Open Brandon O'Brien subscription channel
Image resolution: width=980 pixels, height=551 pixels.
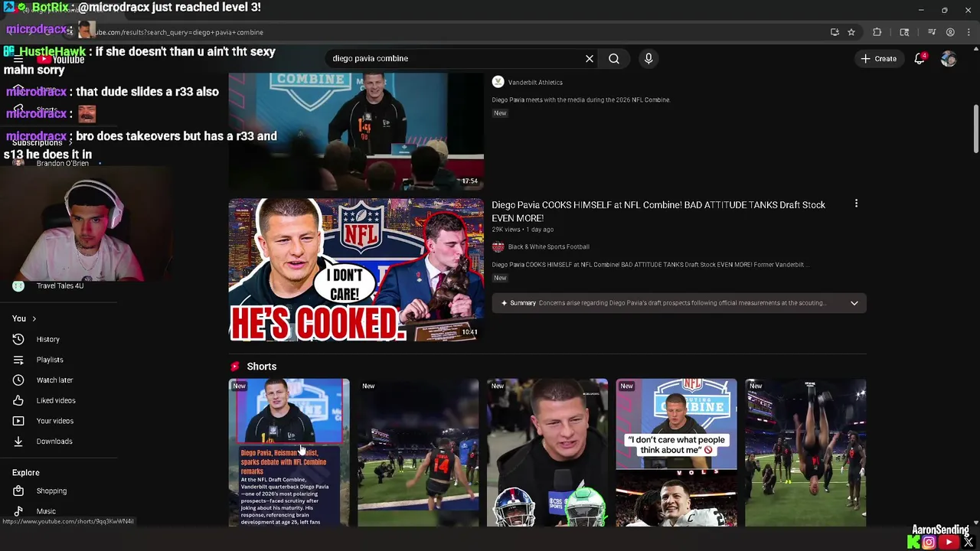(x=63, y=163)
